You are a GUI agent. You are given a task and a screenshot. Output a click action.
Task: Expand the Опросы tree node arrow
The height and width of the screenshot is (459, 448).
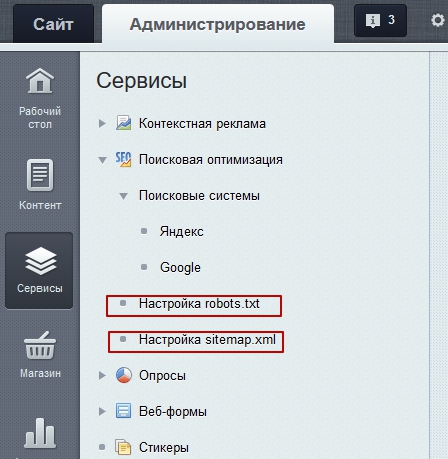point(102,376)
